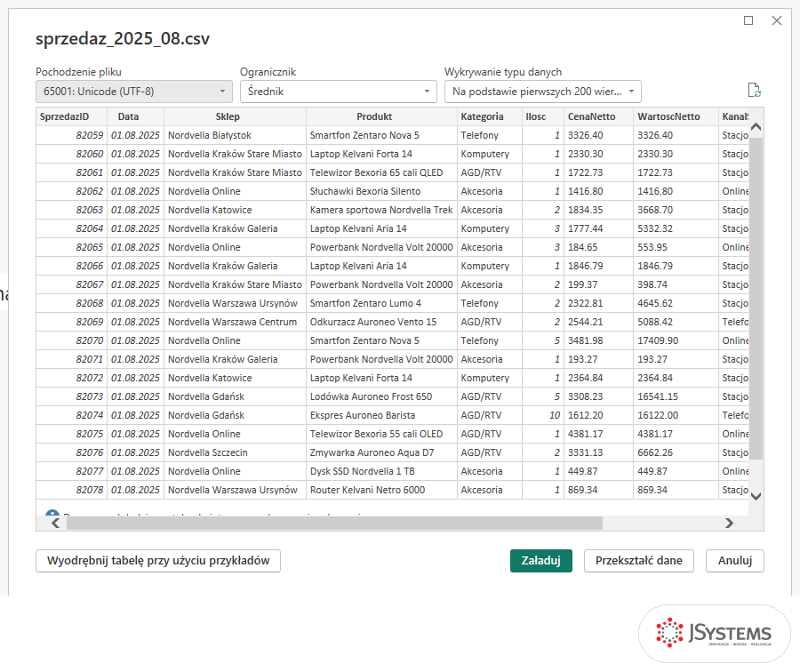Click Wyodrębnij tabelę przy użyciu przykładów
The height and width of the screenshot is (672, 800).
[x=158, y=561]
